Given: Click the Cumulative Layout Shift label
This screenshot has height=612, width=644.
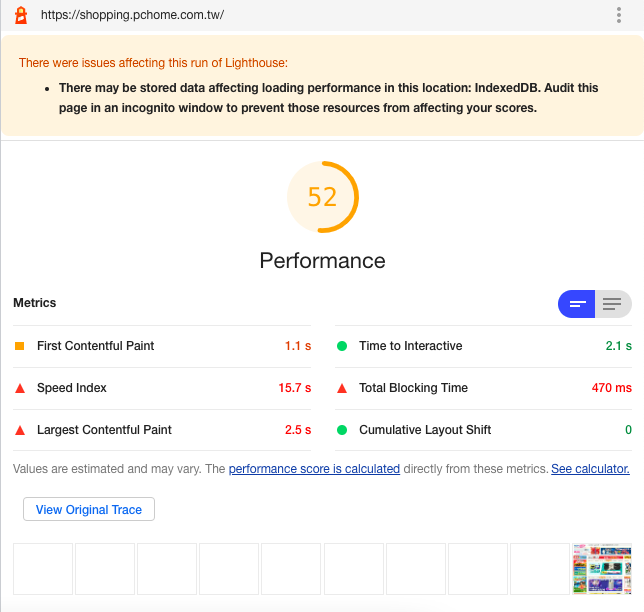Looking at the screenshot, I should click(x=425, y=430).
